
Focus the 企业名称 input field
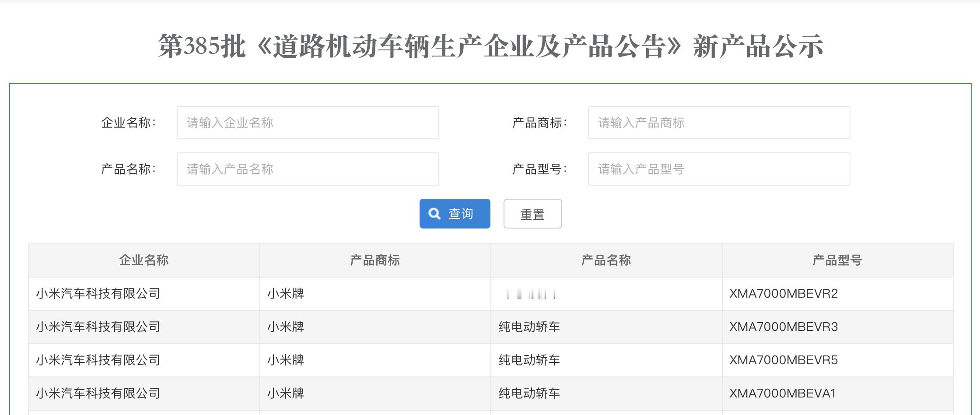[x=308, y=123]
